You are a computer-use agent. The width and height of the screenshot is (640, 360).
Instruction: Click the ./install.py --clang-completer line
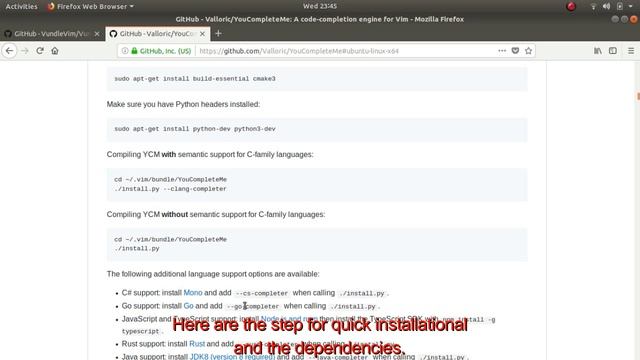[170, 189]
